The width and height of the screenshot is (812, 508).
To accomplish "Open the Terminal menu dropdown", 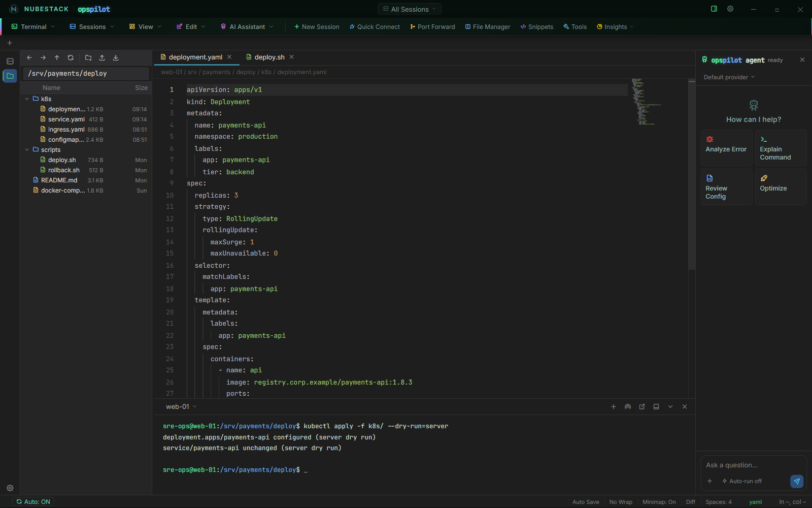I will pyautogui.click(x=33, y=27).
